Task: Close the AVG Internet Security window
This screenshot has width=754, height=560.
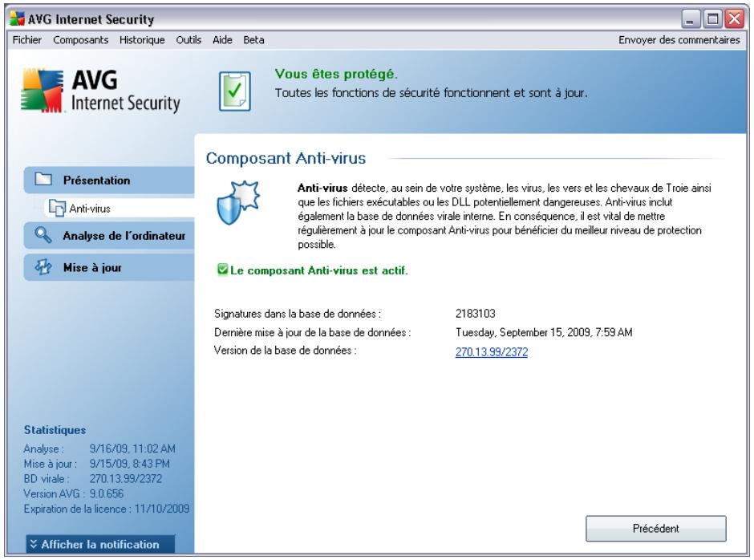Action: (735, 19)
